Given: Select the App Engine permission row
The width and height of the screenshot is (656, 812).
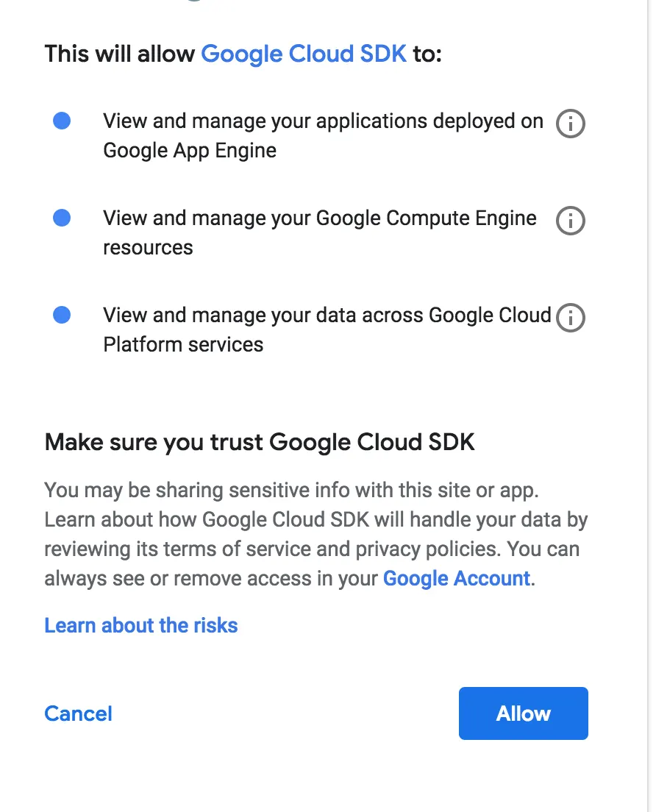Looking at the screenshot, I should 324,135.
